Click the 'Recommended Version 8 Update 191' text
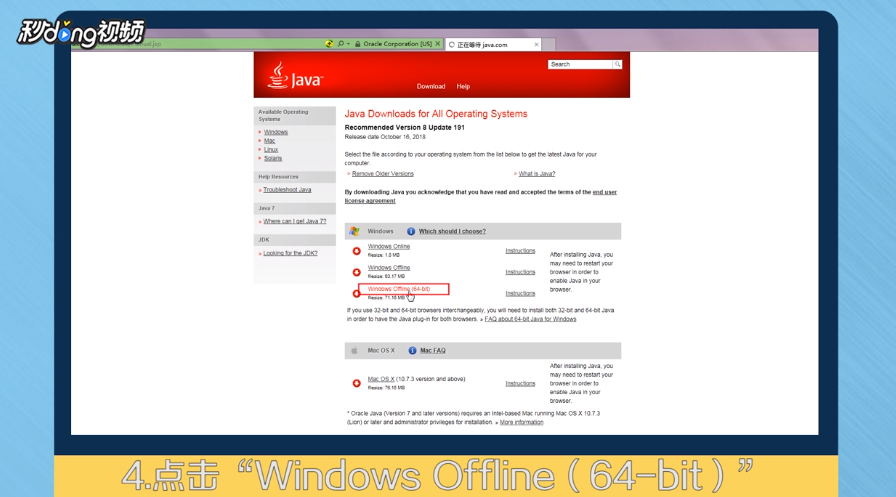The image size is (896, 497). [405, 127]
